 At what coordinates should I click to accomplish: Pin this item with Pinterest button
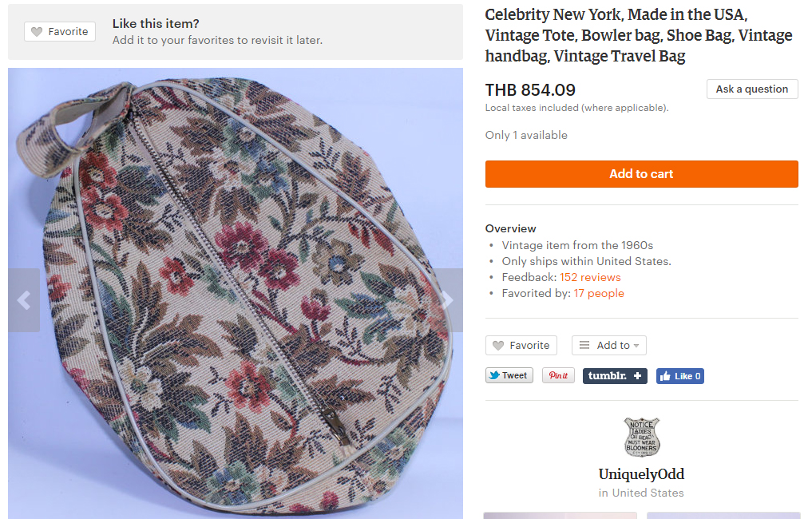(558, 375)
